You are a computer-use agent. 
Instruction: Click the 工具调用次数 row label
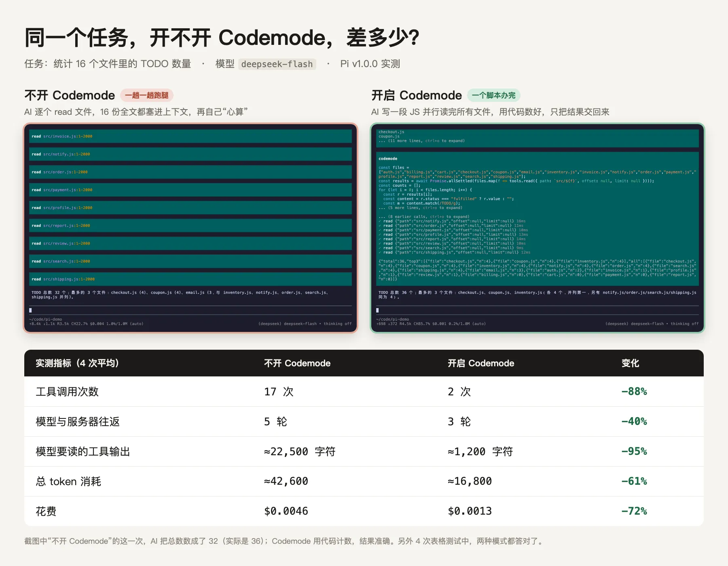[67, 391]
